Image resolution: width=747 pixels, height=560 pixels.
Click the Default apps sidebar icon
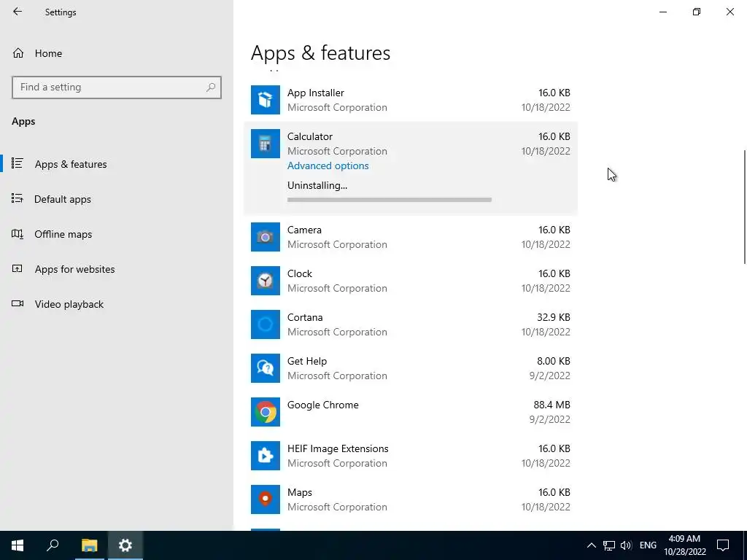(18, 198)
